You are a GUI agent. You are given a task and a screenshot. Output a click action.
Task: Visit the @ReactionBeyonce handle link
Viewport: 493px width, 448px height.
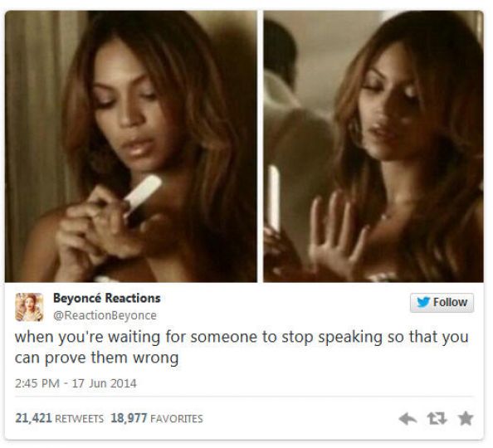105,315
